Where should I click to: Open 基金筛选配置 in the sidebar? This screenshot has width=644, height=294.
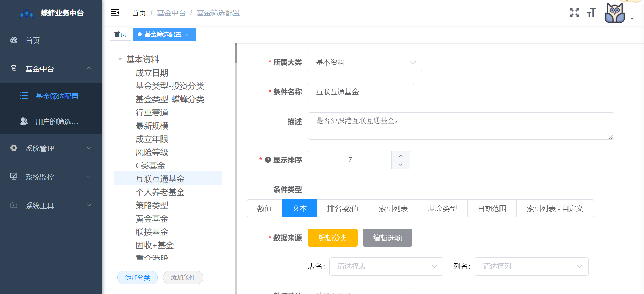tap(51, 96)
